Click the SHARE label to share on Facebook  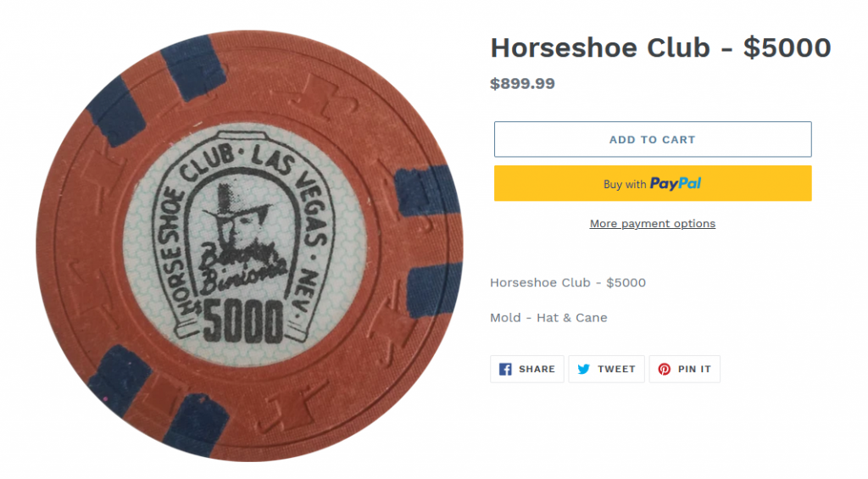[537, 370]
